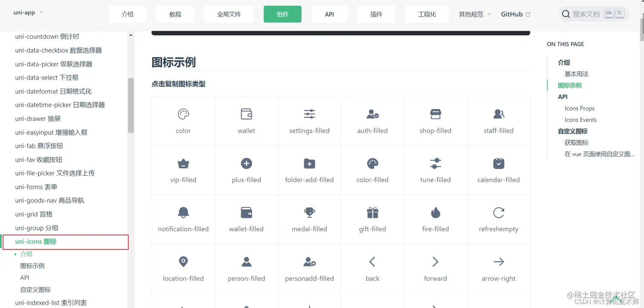This screenshot has height=308, width=644.
Task: Open the GitHub external link
Action: tap(515, 14)
